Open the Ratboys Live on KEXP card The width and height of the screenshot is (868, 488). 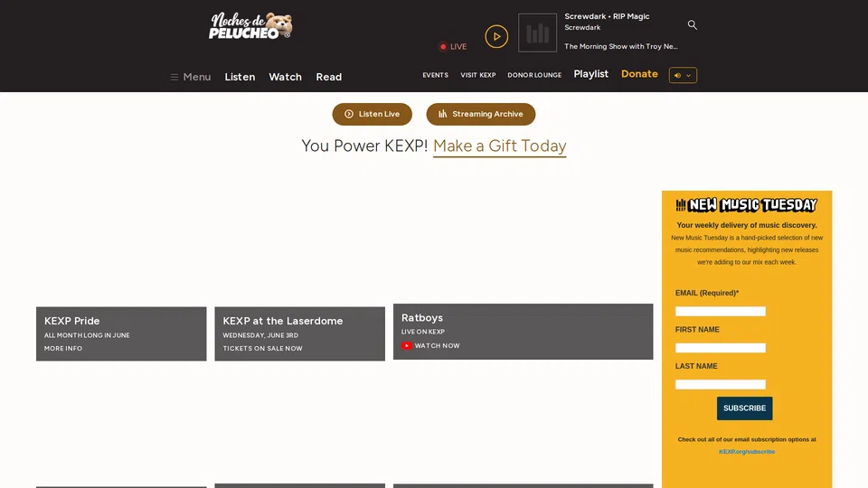(x=524, y=332)
